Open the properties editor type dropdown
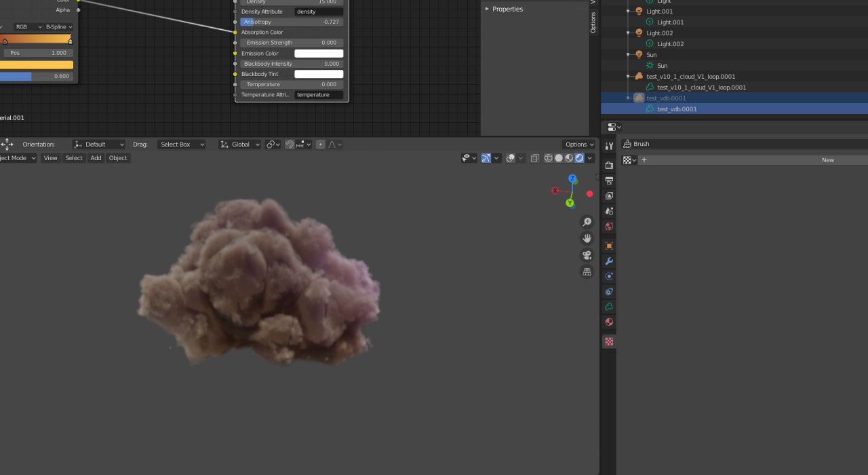Screen dimensions: 868x475 coord(614,127)
